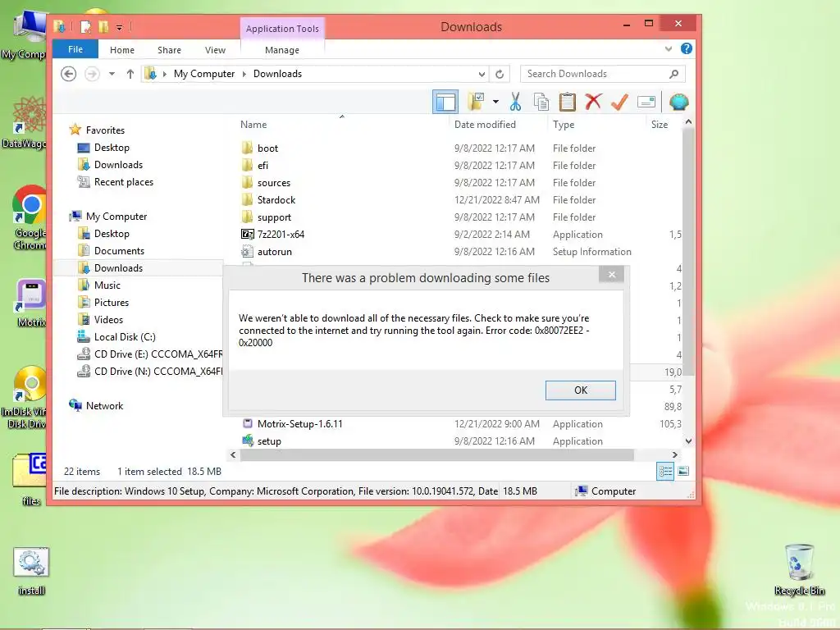Click My Computer in address breadcrumb
Image resolution: width=840 pixels, height=630 pixels.
(204, 74)
